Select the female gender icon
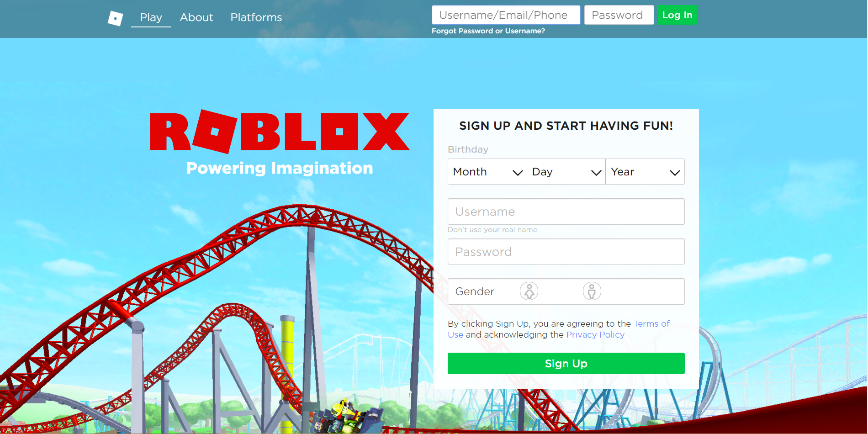Screen dimensions: 868x434 click(x=529, y=291)
